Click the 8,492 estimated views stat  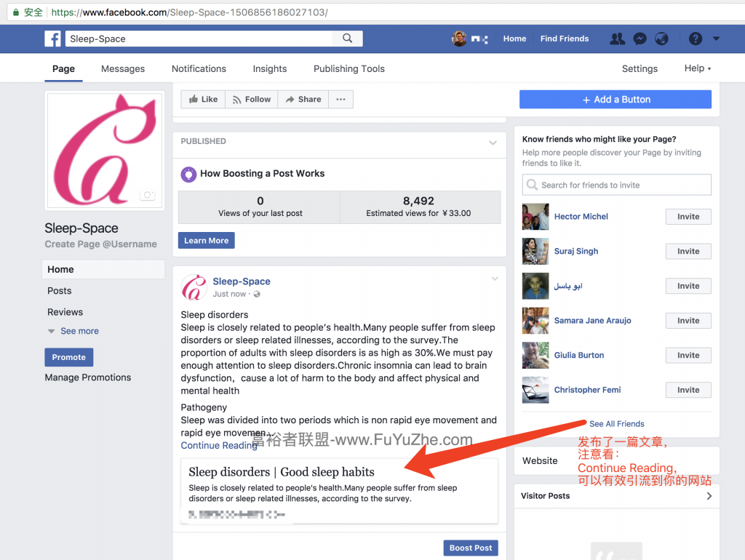click(x=418, y=207)
